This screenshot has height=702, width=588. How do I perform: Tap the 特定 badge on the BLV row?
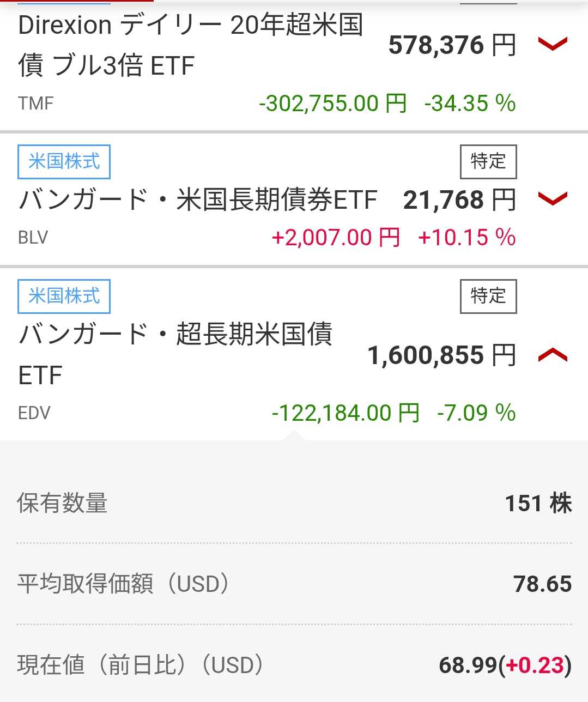488,162
